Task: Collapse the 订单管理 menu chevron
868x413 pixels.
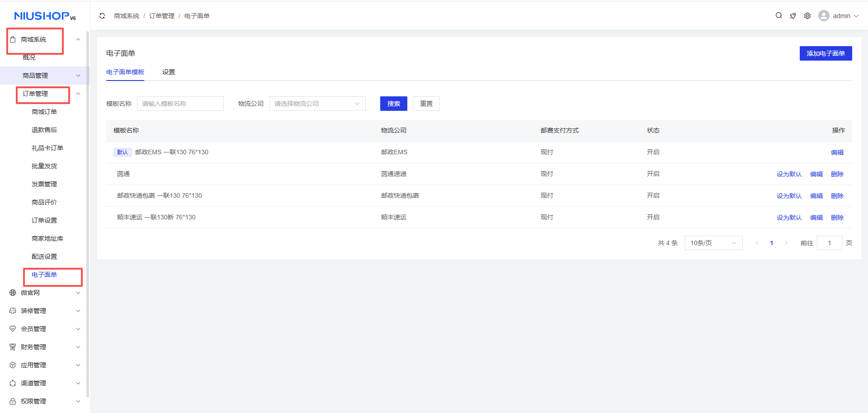Action: 78,94
